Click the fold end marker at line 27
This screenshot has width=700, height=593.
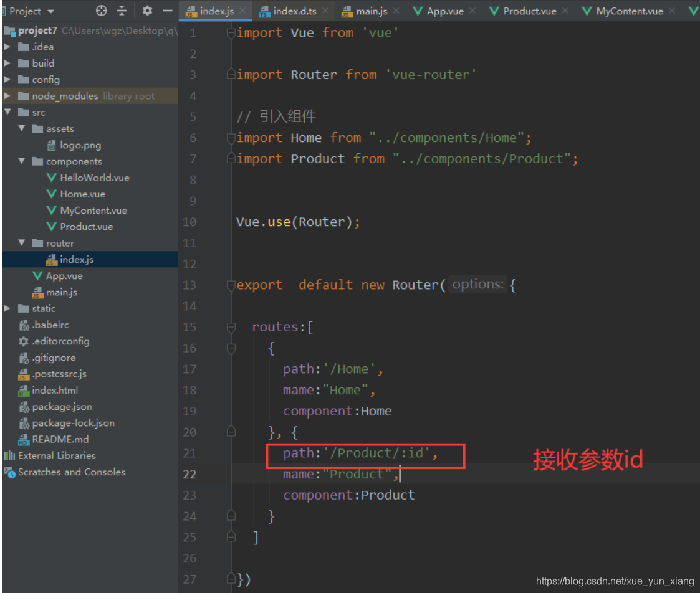[x=231, y=579]
